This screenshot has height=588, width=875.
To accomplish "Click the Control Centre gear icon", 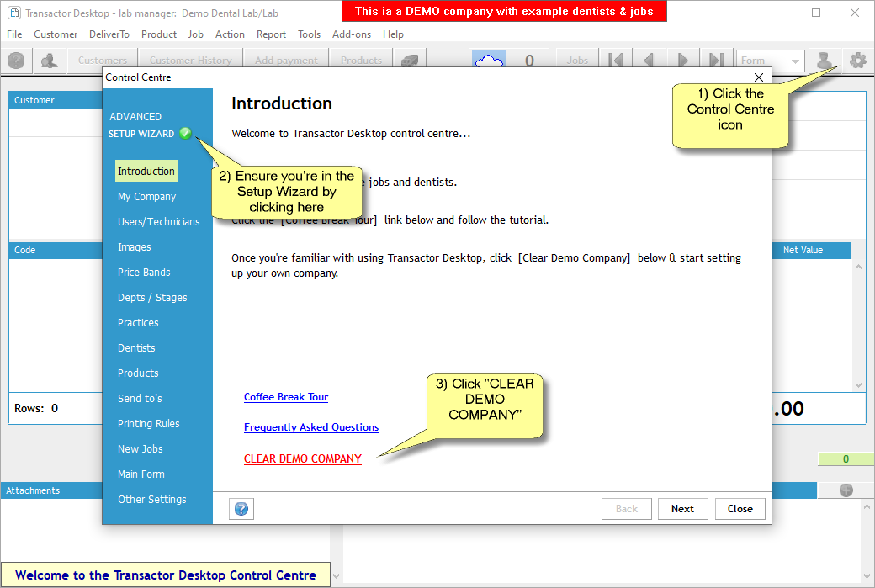I will tap(857, 61).
